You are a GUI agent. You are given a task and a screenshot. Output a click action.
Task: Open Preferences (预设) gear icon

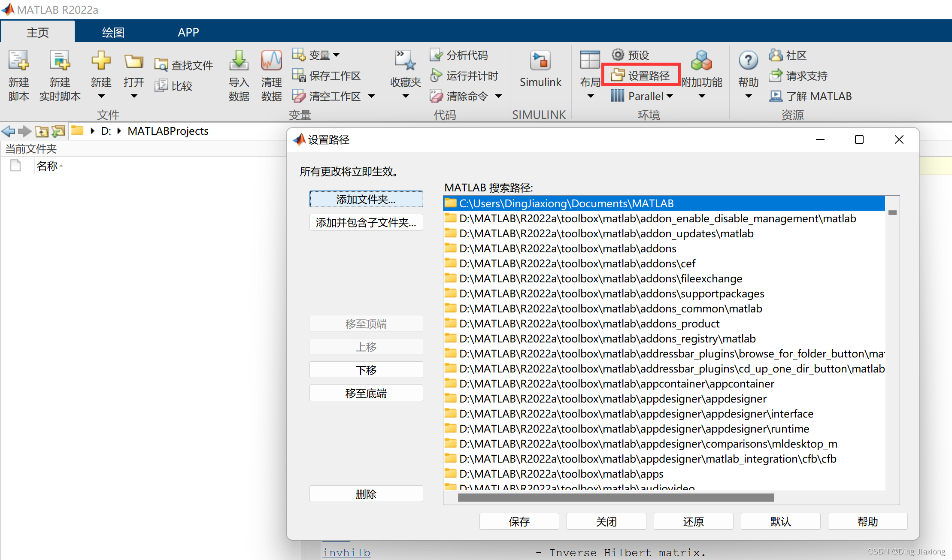point(618,55)
